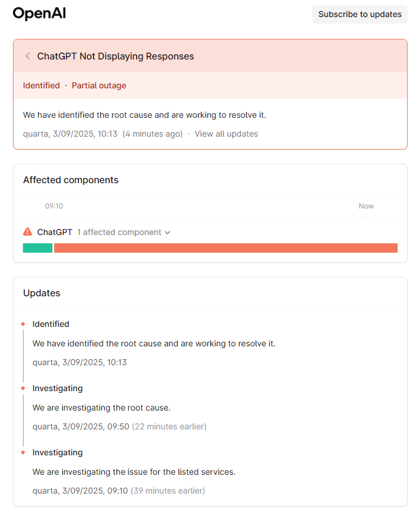Viewport: 420px width, 526px height.
Task: Toggle the Partial outage status indicator
Action: click(x=99, y=85)
